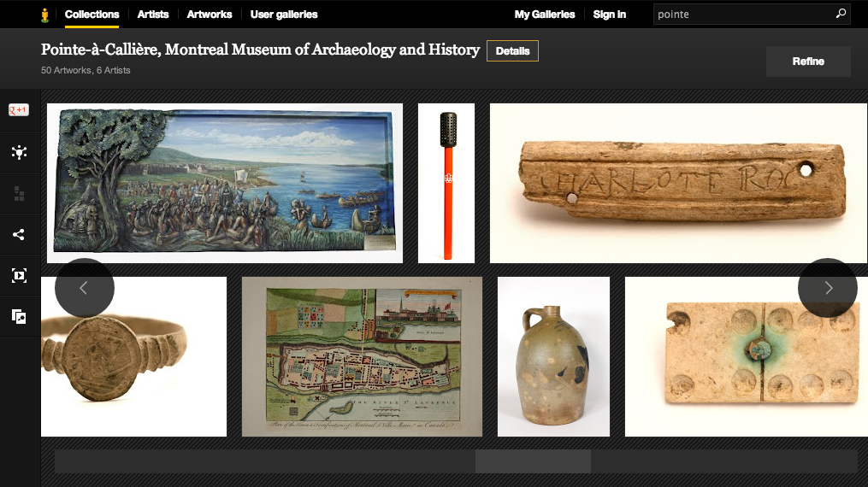The image size is (868, 487).
Task: Click the horizontal gallery scrollbar handle
Action: coord(533,461)
